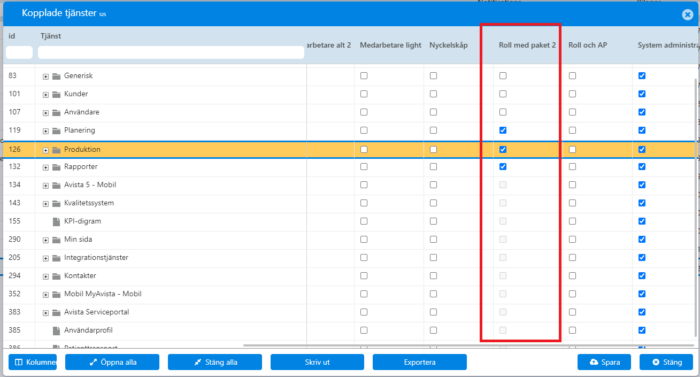
Task: Click the Integrationstjänster folder icon
Action: point(56,258)
